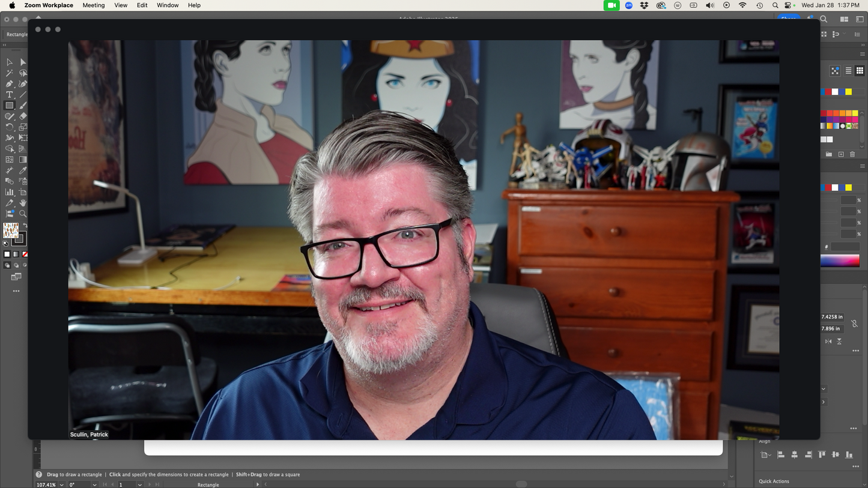Select the Zoom tool in toolbar

click(23, 214)
